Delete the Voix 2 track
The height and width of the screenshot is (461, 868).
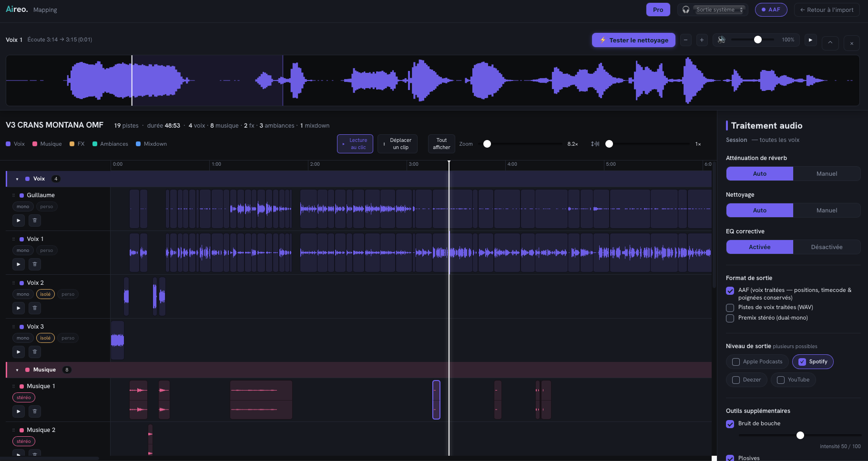point(35,308)
